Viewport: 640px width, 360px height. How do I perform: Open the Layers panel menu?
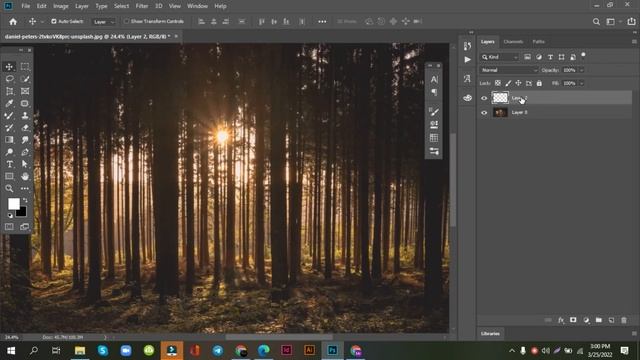(x=634, y=42)
